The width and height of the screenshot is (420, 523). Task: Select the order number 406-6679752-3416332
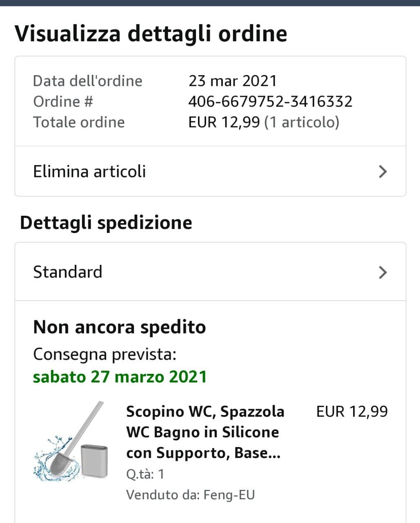pyautogui.click(x=270, y=101)
